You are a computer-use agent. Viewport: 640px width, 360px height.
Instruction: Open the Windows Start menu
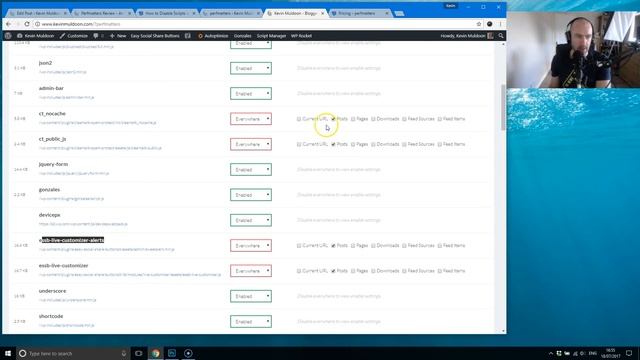[8, 353]
